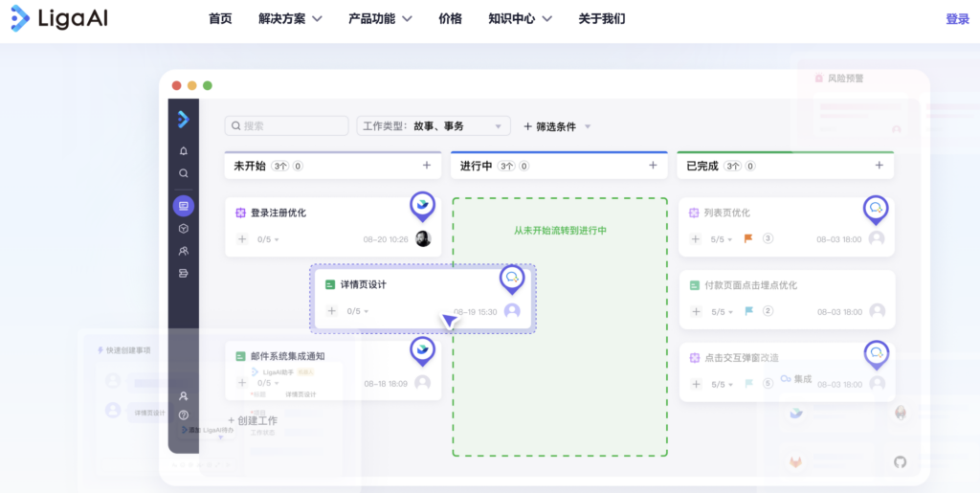Open the 详情页设计 card title
The image size is (980, 493).
[363, 285]
